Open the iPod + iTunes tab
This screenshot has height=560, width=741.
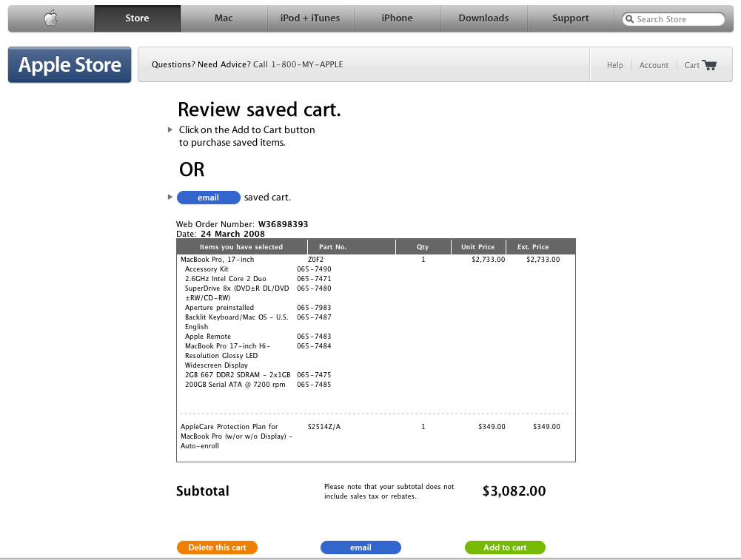[x=310, y=18]
